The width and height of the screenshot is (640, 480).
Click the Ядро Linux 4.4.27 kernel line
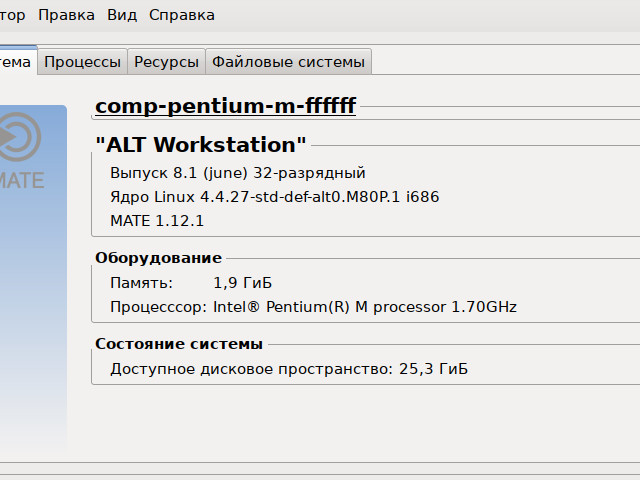(275, 197)
